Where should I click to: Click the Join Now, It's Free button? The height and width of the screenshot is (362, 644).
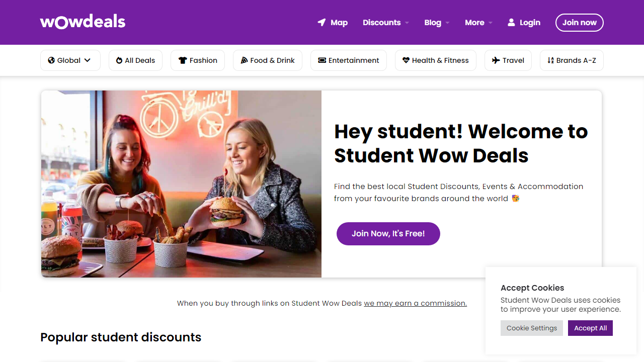click(388, 234)
